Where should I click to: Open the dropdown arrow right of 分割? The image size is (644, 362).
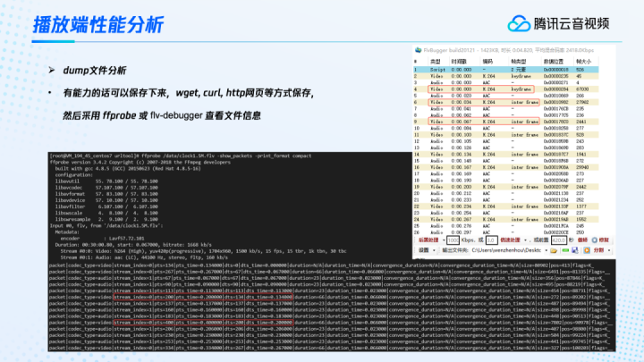(x=609, y=250)
